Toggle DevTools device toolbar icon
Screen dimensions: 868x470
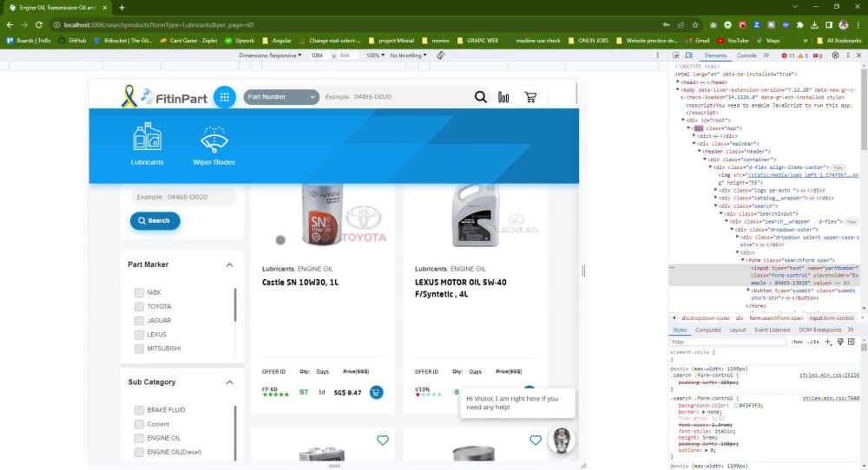tap(688, 55)
